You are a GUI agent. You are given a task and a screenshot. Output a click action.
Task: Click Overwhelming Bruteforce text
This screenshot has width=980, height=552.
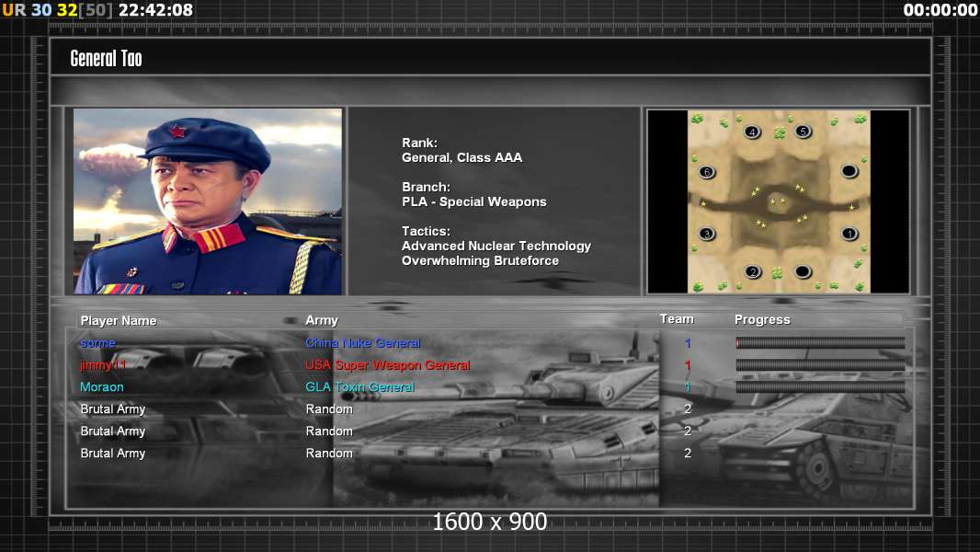[x=480, y=260]
